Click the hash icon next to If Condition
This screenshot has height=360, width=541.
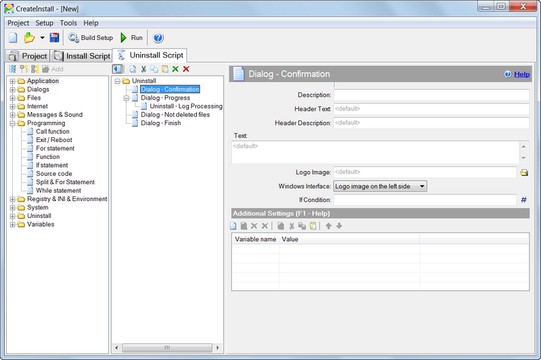(523, 200)
